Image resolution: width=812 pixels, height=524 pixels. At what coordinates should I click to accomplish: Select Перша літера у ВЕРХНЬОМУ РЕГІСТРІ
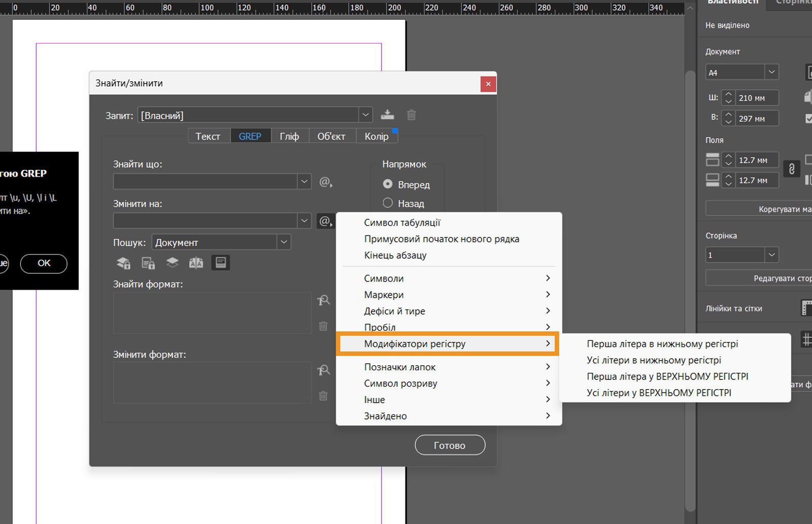(x=675, y=376)
